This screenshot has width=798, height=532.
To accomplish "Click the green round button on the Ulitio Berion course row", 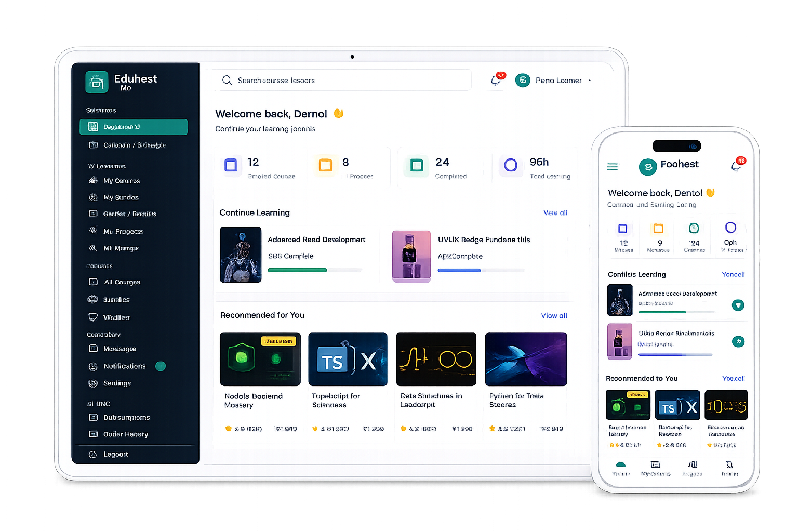I will tap(738, 341).
